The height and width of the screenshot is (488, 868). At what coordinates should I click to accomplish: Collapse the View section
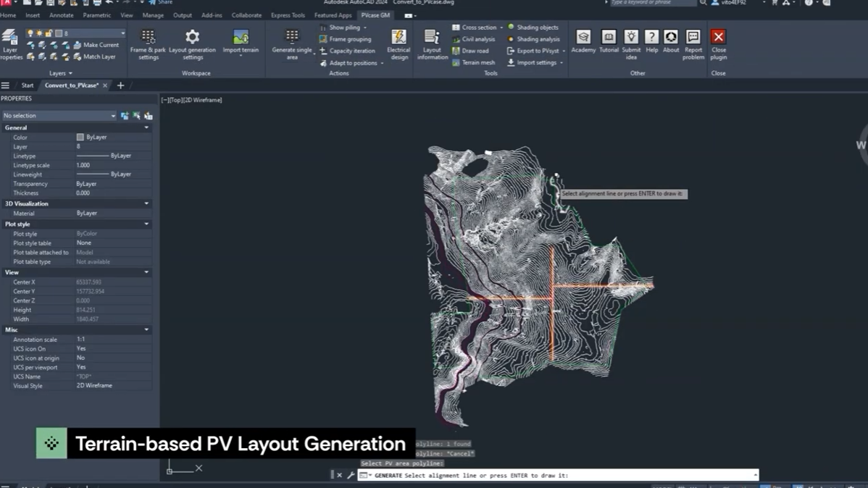(x=146, y=272)
